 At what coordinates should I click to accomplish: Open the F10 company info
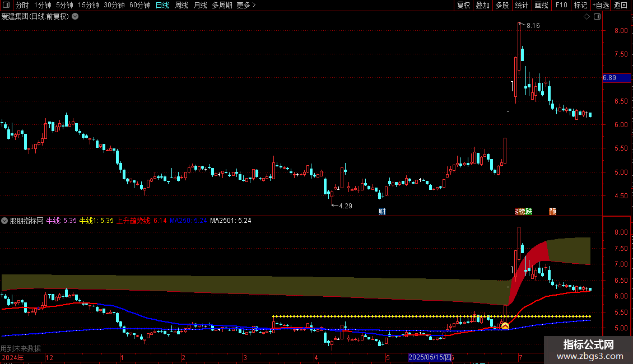coord(561,5)
